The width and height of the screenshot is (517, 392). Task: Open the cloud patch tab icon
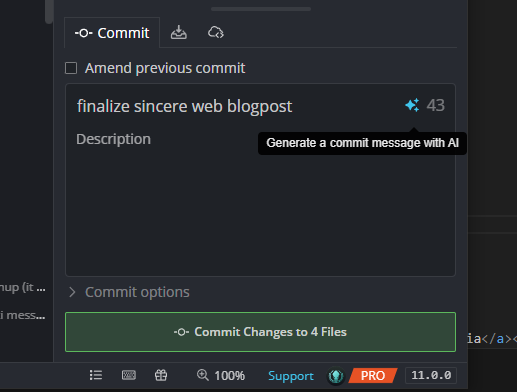[216, 32]
